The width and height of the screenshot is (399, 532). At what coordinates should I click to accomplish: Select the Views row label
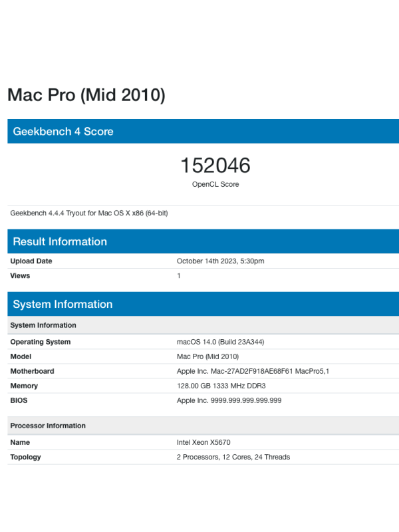pos(20,275)
